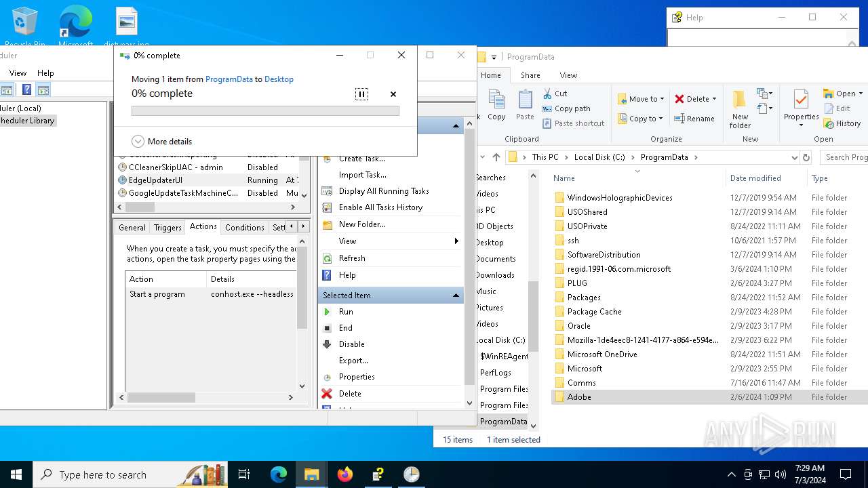Select the Package Cache folder
Screen dimensions: 868x488
click(x=709, y=312)
